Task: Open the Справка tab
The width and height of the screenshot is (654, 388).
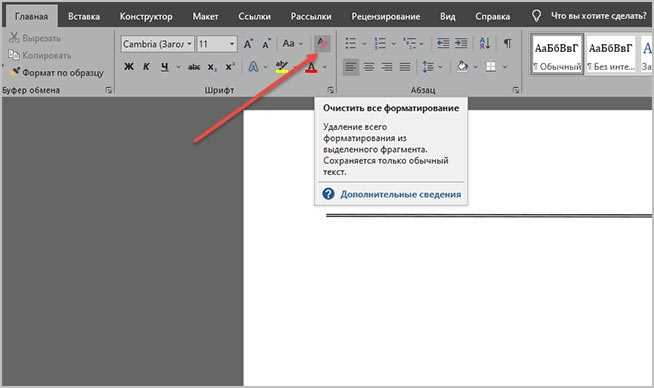Action: [x=493, y=16]
